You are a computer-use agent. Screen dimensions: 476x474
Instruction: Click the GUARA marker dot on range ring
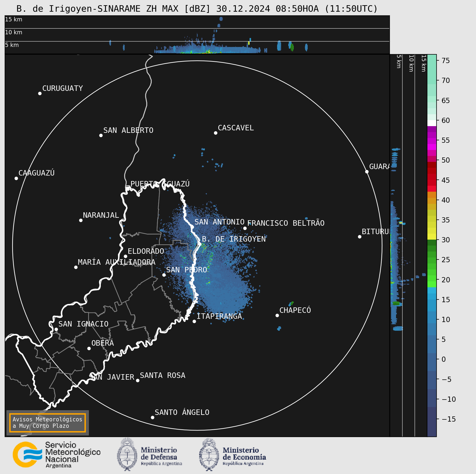pos(367,172)
